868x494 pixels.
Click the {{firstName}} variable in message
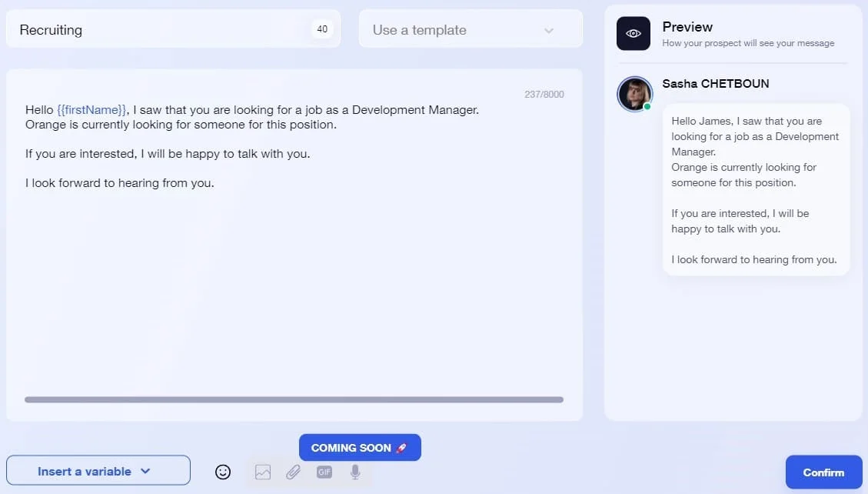tap(92, 110)
